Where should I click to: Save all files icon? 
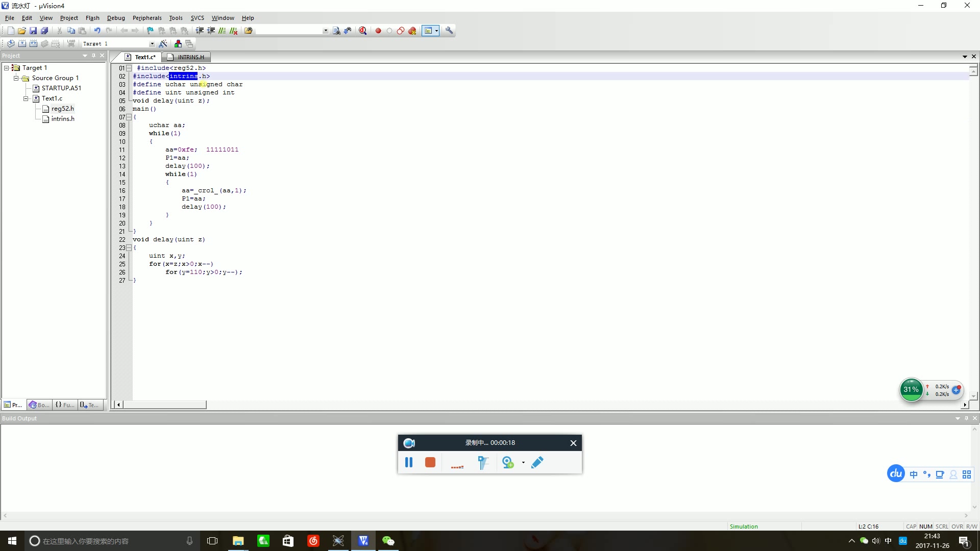(44, 31)
